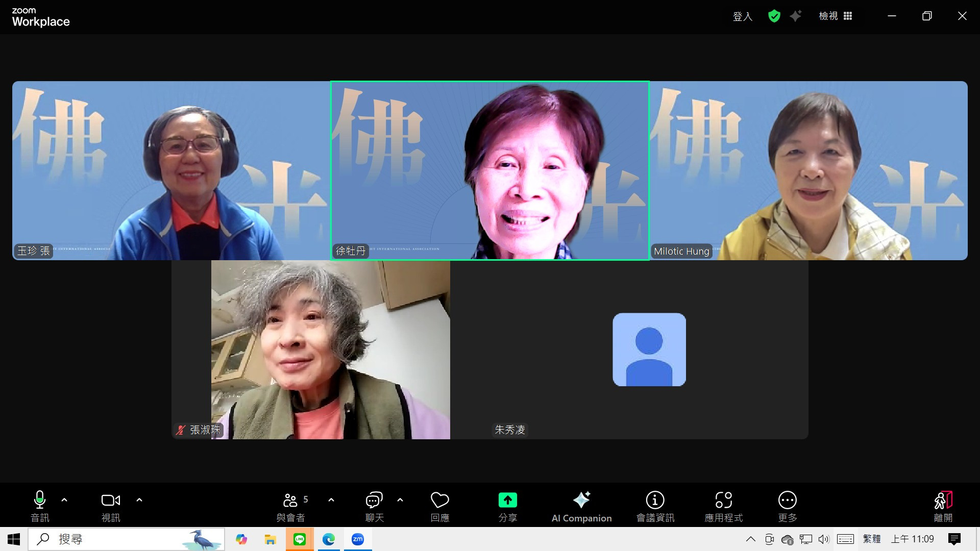980x551 pixels.
Task: Expand video options arrow beside 視訊
Action: (139, 500)
